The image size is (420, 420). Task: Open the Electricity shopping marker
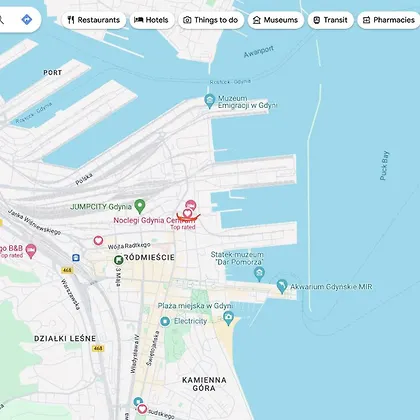(x=165, y=321)
